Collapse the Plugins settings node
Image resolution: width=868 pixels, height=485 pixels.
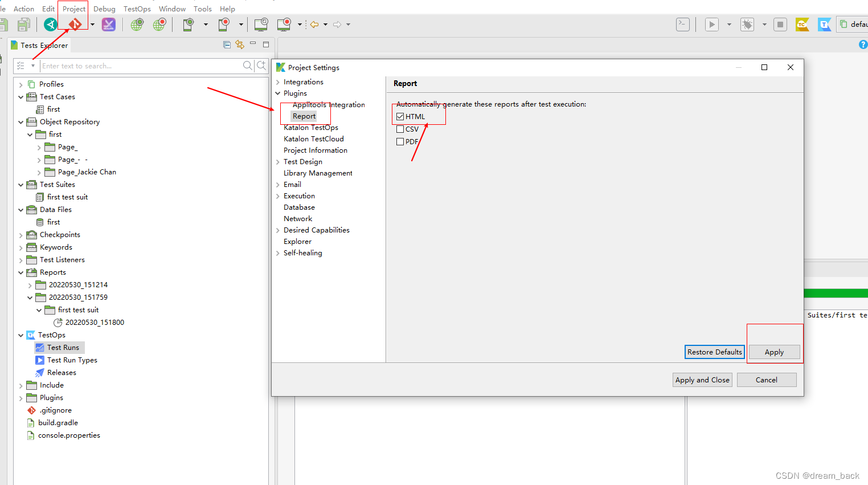278,93
